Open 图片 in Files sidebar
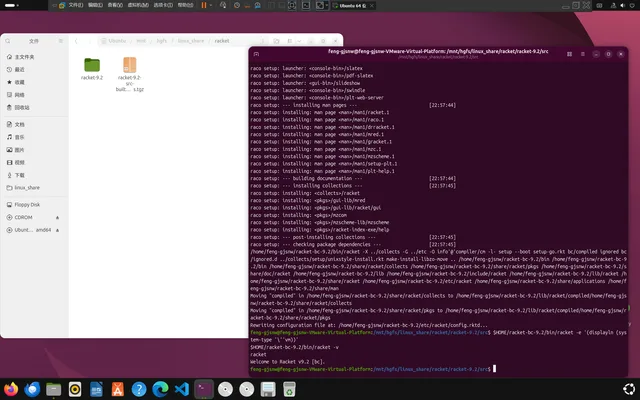Image resolution: width=640 pixels, height=400 pixels. tap(34, 150)
